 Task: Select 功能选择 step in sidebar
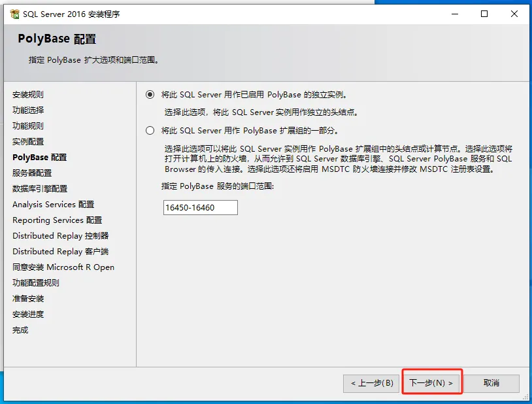(28, 110)
